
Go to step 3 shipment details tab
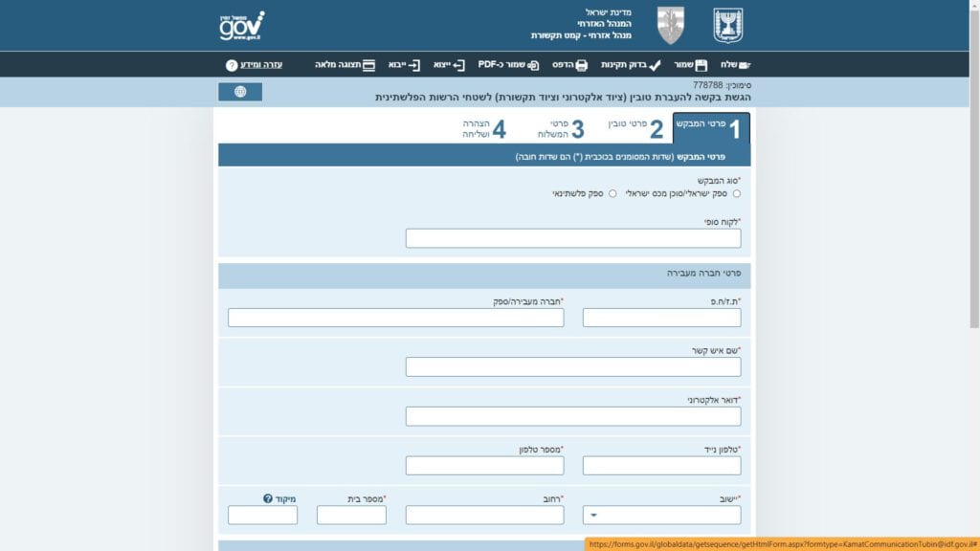tap(559, 129)
